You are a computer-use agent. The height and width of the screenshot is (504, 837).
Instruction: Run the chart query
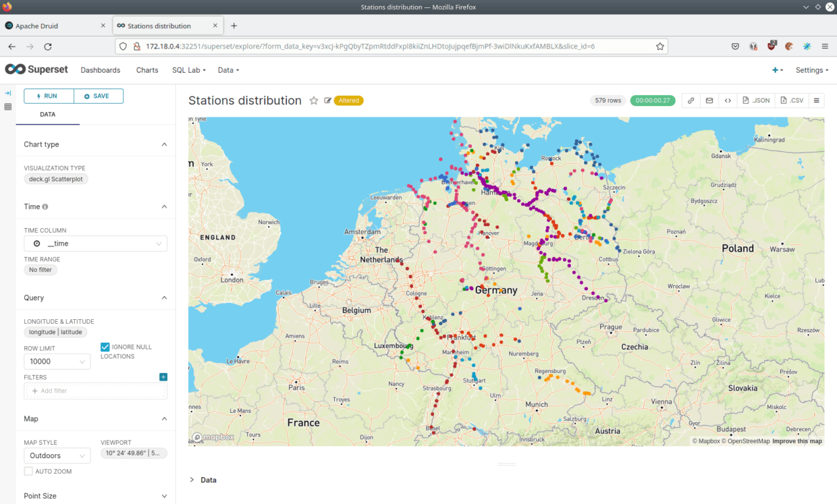(48, 96)
